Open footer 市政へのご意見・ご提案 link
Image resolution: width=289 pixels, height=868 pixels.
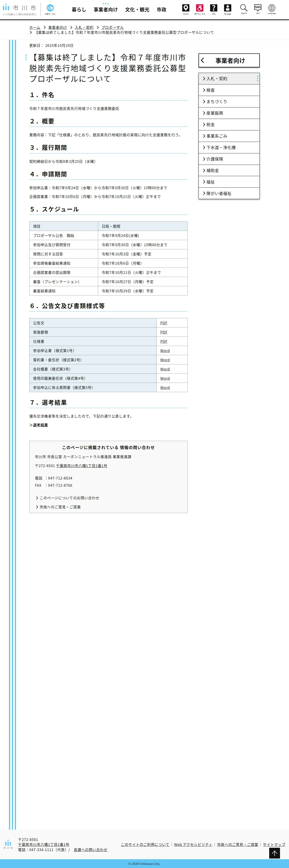237,845
